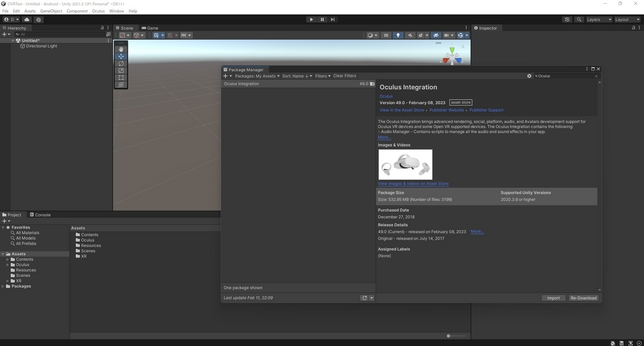
Task: Click the Step frame button
Action: coord(333,19)
